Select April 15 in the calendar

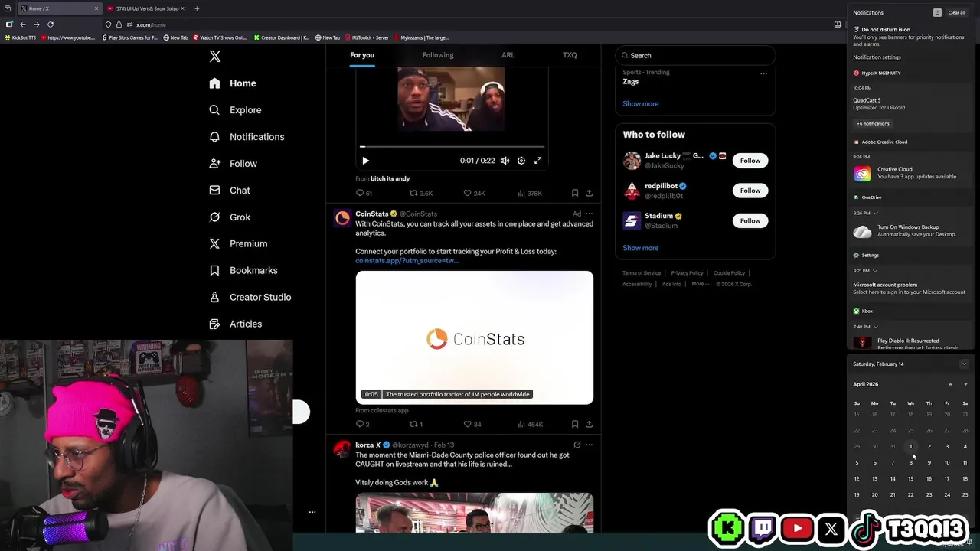pyautogui.click(x=910, y=479)
